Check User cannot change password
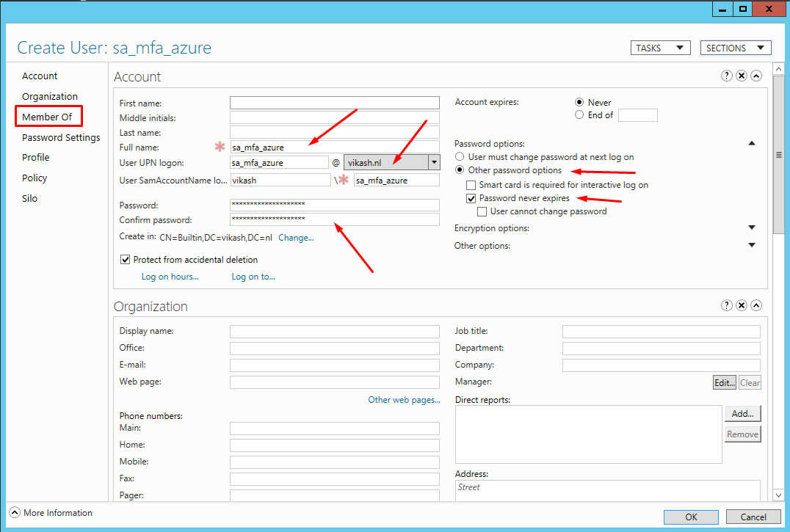Viewport: 790px width, 532px height. 482,211
